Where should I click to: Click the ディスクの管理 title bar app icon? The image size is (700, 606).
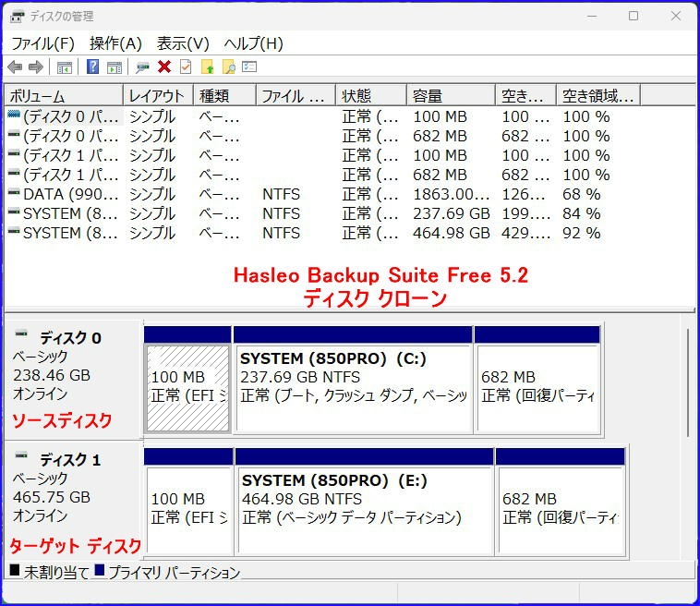[x=18, y=17]
